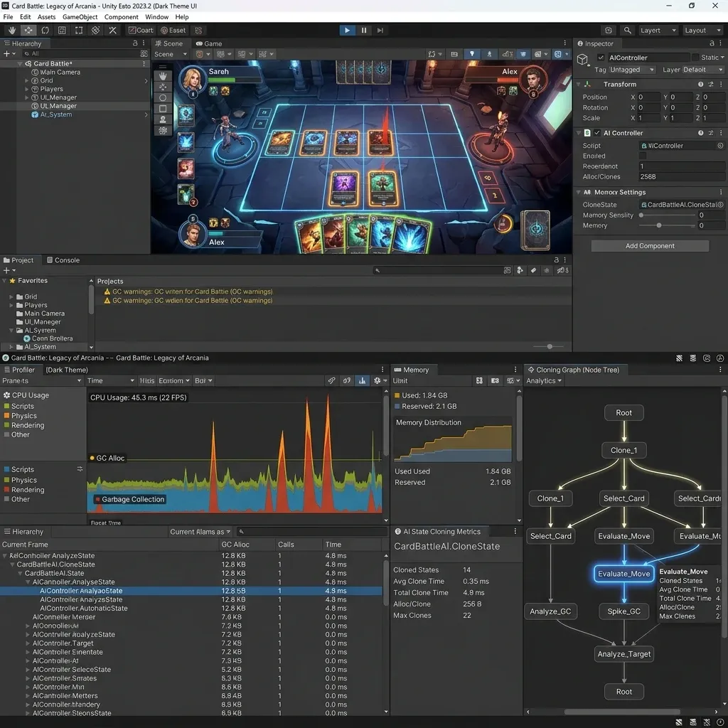Select the Move tool in top toolbar

pos(28,30)
